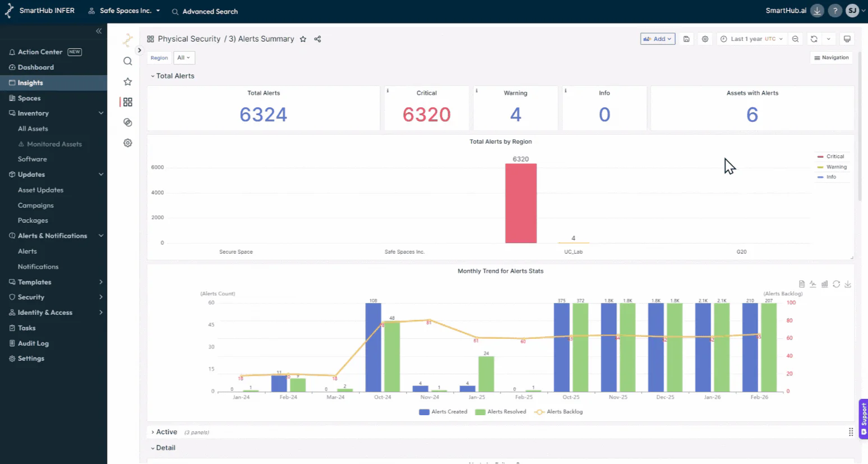Refresh the dashboard with the refresh icon
Screen dimensions: 868x464
click(x=814, y=39)
